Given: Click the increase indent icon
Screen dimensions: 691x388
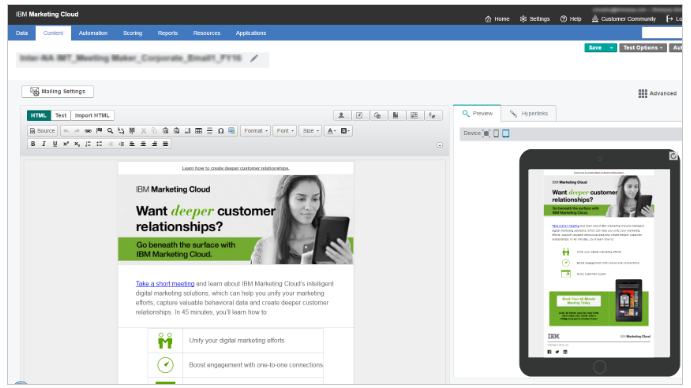Looking at the screenshot, I should tap(121, 144).
